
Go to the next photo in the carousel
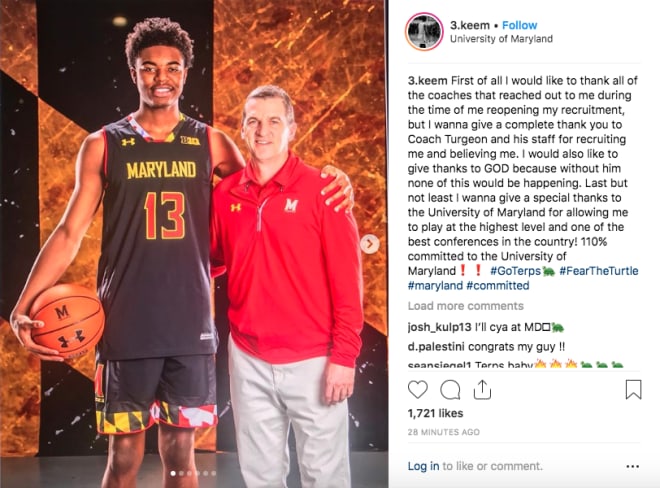click(x=370, y=244)
